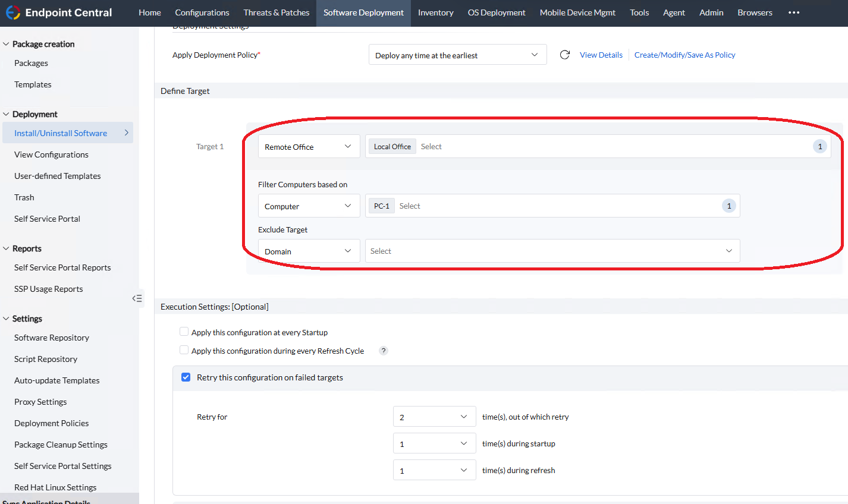Screen dimensions: 848x504
Task: Uncheck Retry this configuration on failed targets
Action: pos(186,377)
